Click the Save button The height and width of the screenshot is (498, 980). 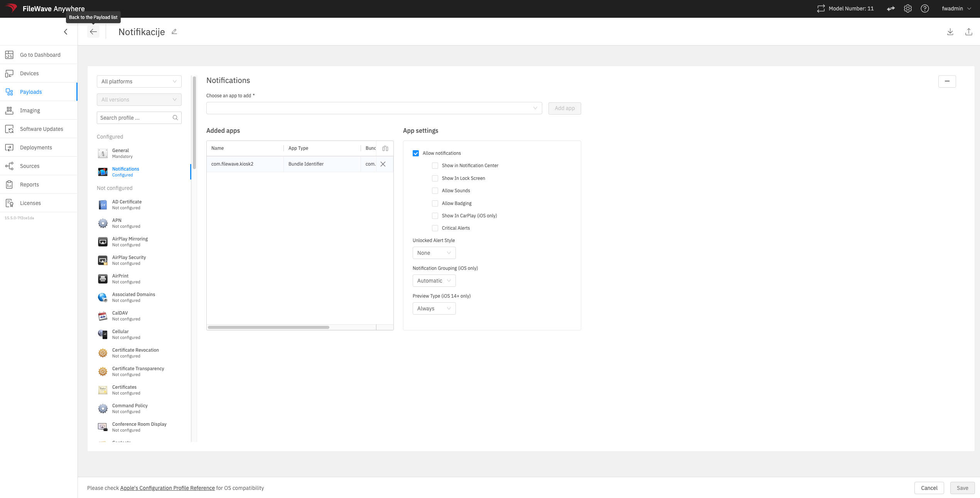(x=962, y=488)
